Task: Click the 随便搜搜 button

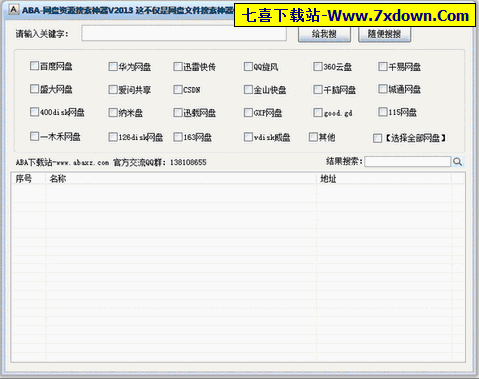Action: [x=384, y=34]
